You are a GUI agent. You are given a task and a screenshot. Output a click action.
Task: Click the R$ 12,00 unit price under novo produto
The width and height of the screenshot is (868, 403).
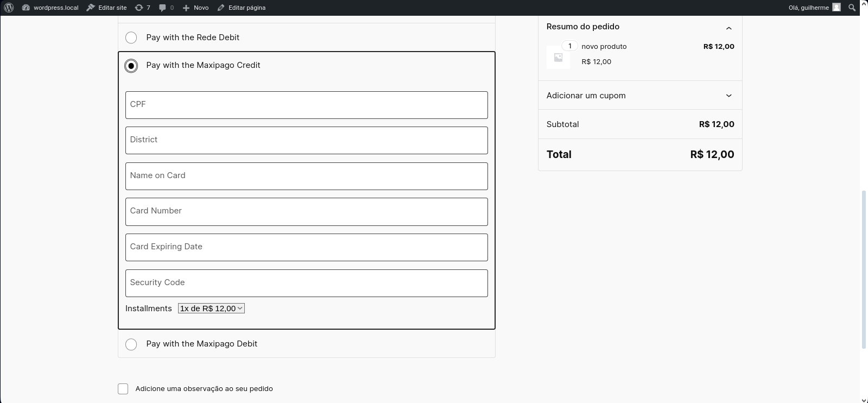click(x=596, y=62)
